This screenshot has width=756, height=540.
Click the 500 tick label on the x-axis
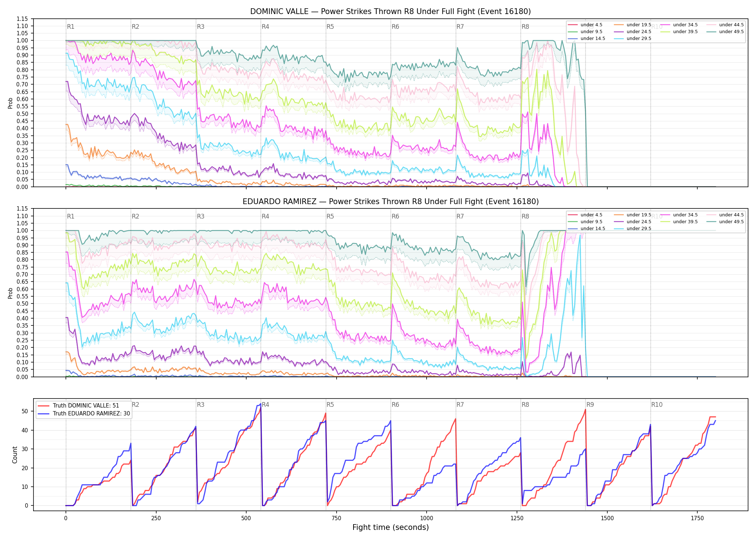point(246,518)
